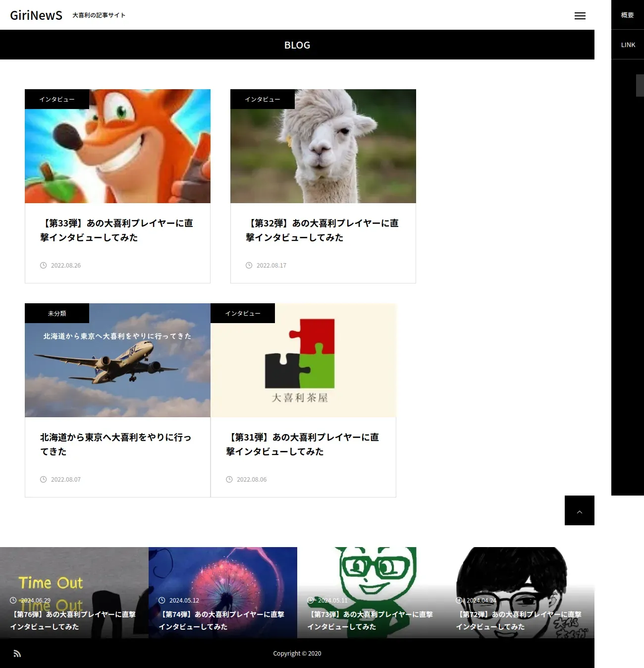This screenshot has width=644, height=668.
Task: Open the LINK side tab
Action: click(x=628, y=45)
